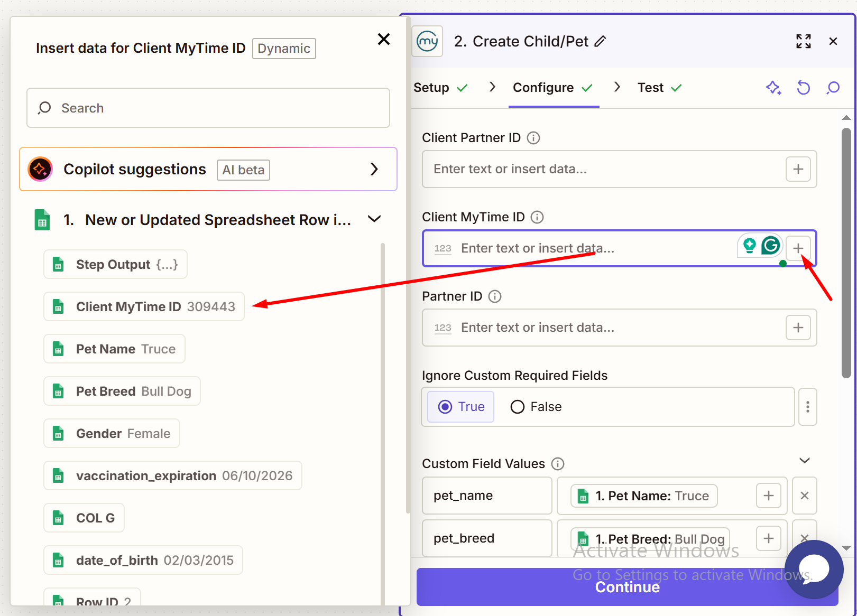The width and height of the screenshot is (857, 616).
Task: Click the Copilot suggestions orange icon
Action: (40, 169)
